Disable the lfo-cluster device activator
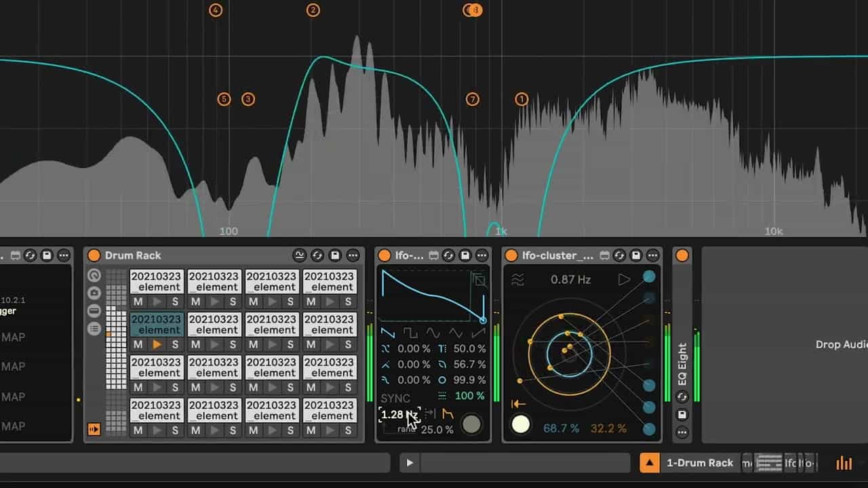 [511, 256]
